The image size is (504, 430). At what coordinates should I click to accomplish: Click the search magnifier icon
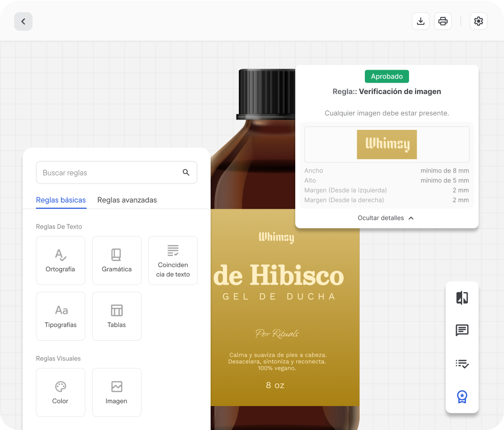click(186, 173)
